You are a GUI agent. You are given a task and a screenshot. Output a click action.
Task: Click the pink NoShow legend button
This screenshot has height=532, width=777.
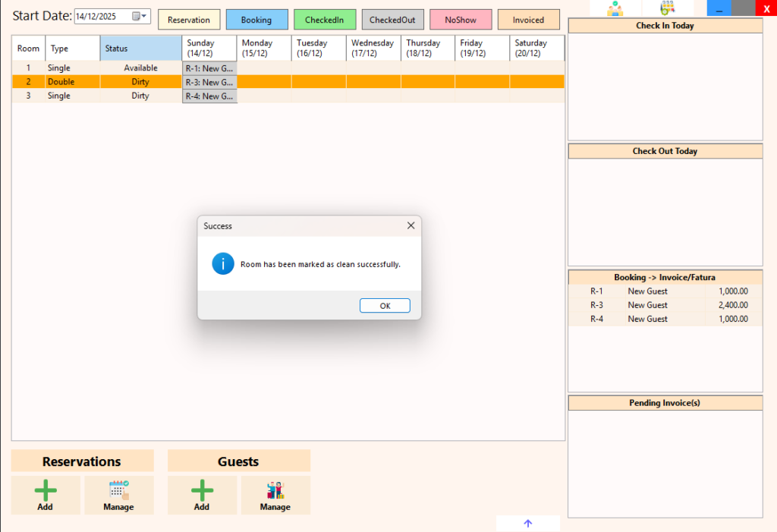(x=460, y=20)
